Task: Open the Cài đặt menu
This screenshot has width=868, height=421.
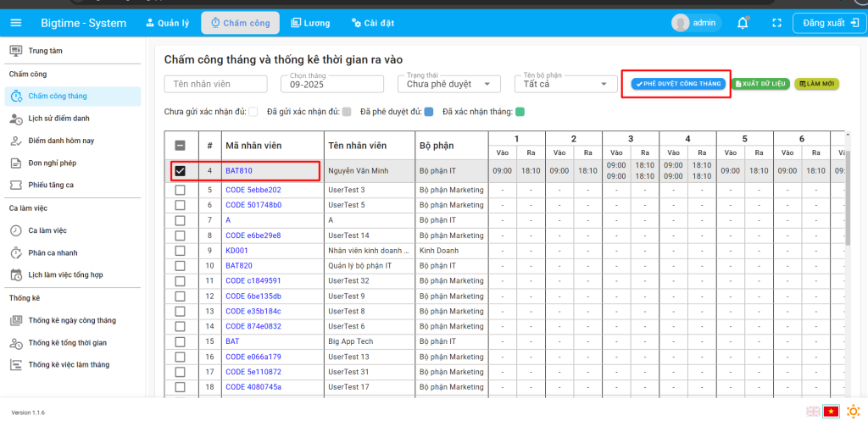Action: [x=373, y=23]
